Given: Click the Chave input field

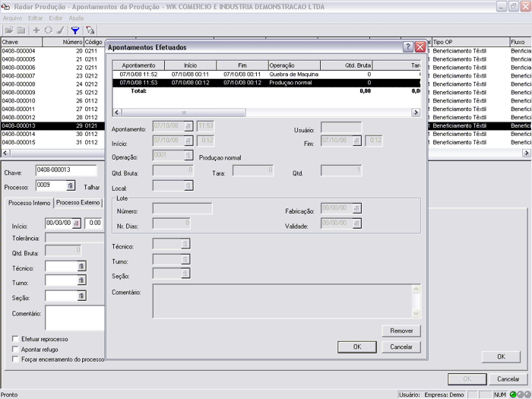Looking at the screenshot, I should tap(65, 170).
